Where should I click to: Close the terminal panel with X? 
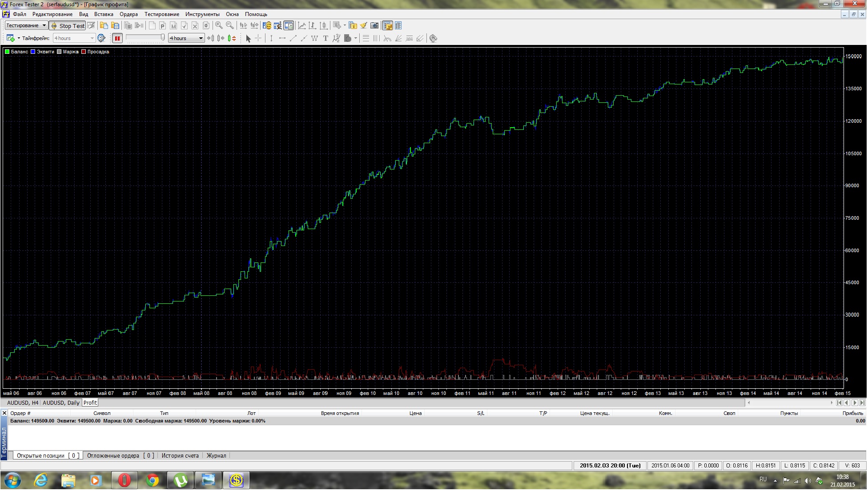4,413
